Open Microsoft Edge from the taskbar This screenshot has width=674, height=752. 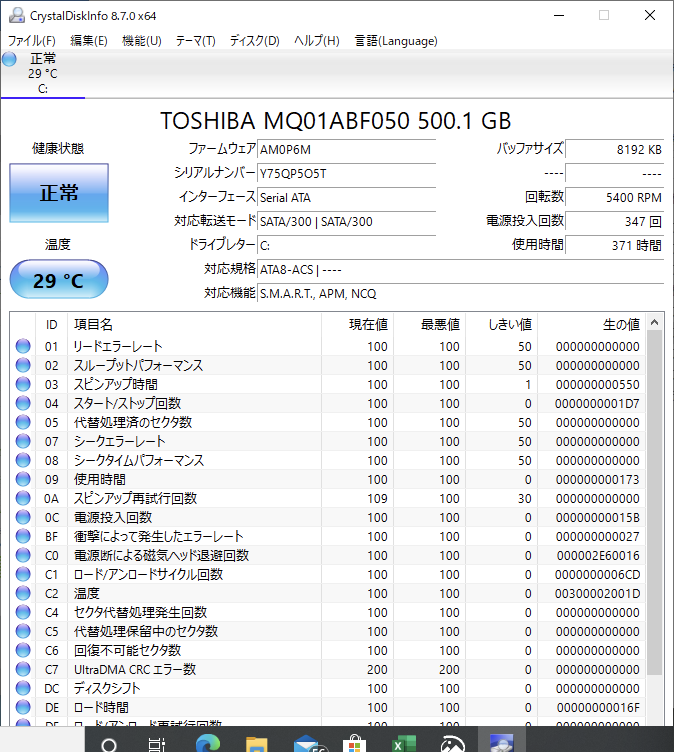pyautogui.click(x=208, y=743)
